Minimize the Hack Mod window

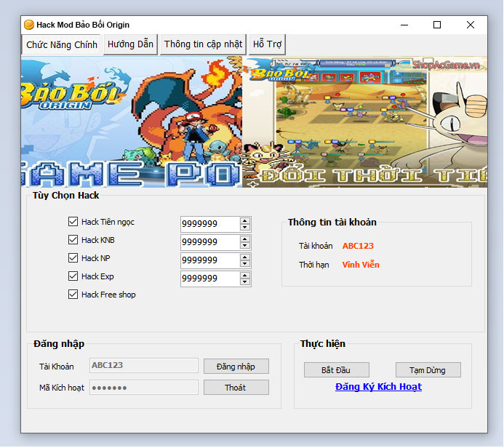404,25
